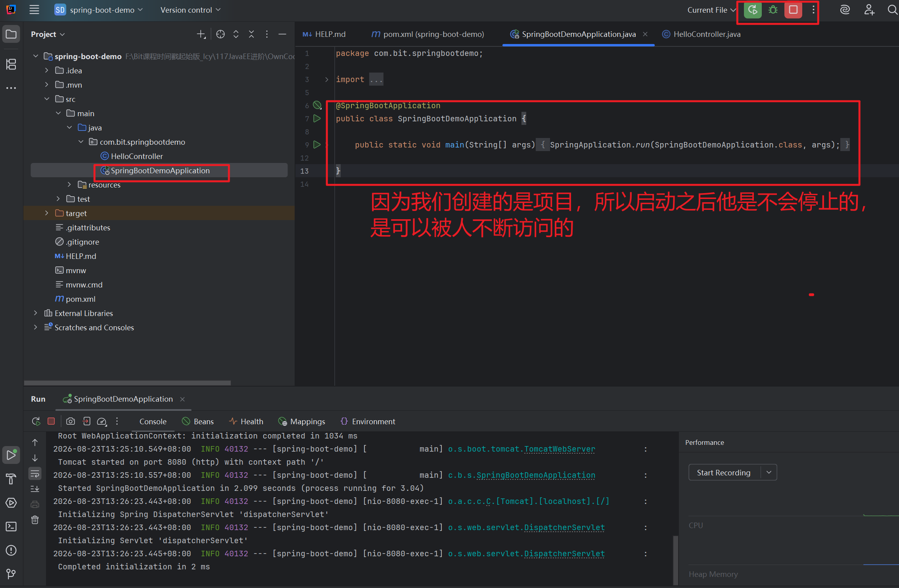Image resolution: width=899 pixels, height=588 pixels.
Task: Open Version control dropdown
Action: click(x=190, y=10)
